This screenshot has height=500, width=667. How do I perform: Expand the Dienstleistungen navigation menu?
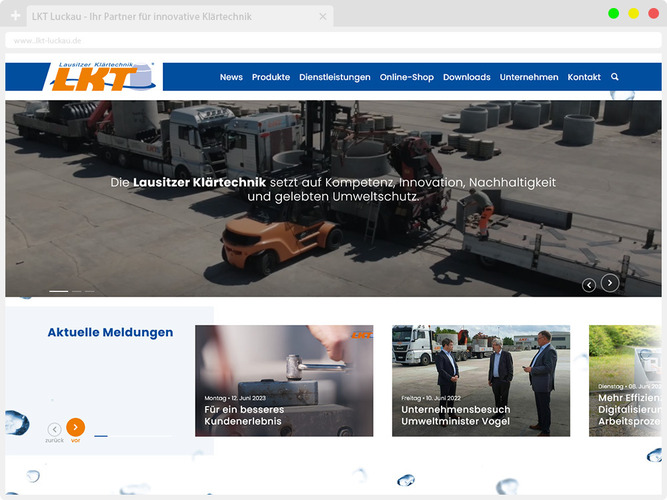[334, 77]
